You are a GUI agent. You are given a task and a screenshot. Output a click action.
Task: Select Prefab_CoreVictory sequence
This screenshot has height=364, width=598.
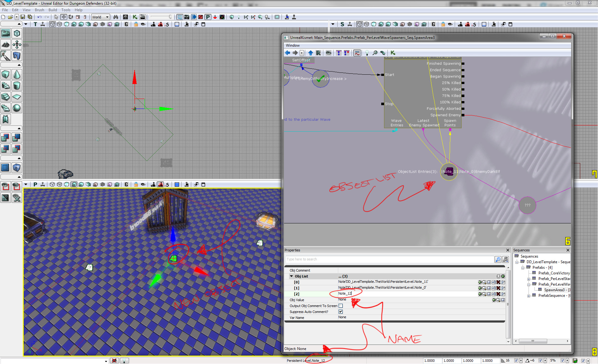pyautogui.click(x=554, y=273)
